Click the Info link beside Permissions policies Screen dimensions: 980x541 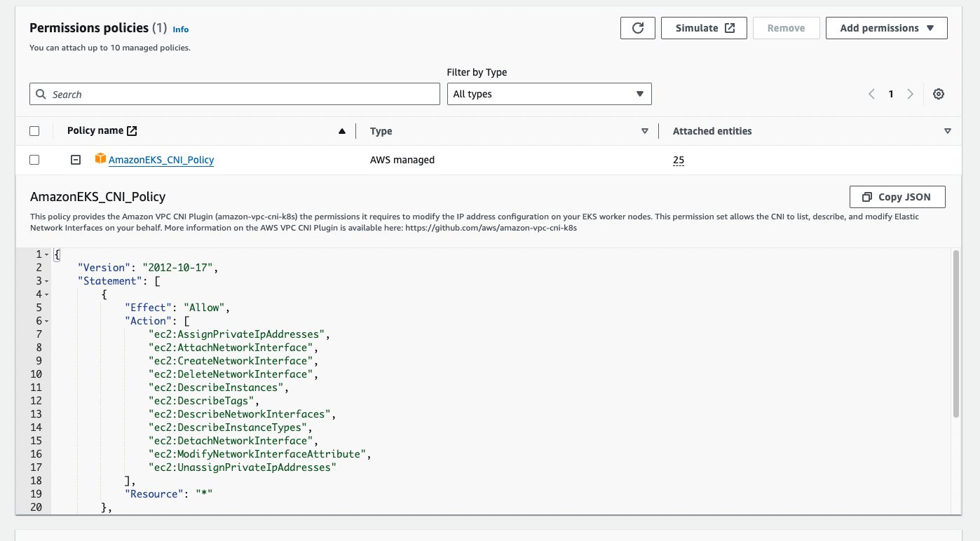(181, 29)
